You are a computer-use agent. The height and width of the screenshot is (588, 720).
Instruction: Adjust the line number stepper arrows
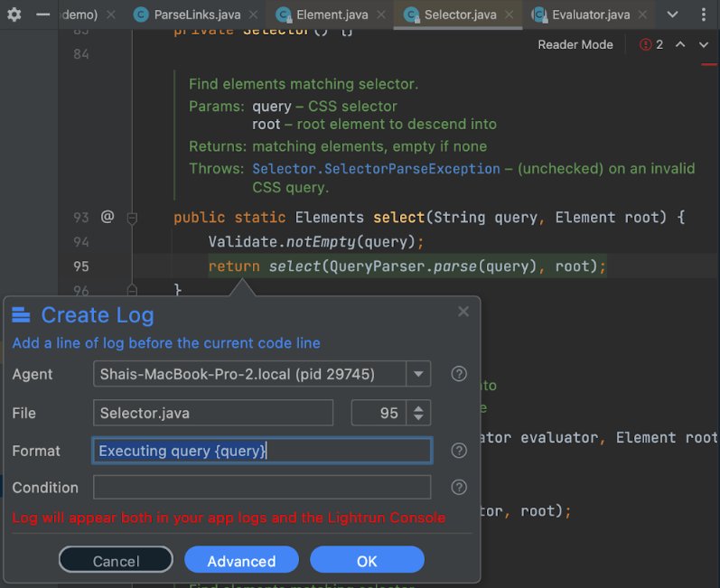(x=418, y=413)
